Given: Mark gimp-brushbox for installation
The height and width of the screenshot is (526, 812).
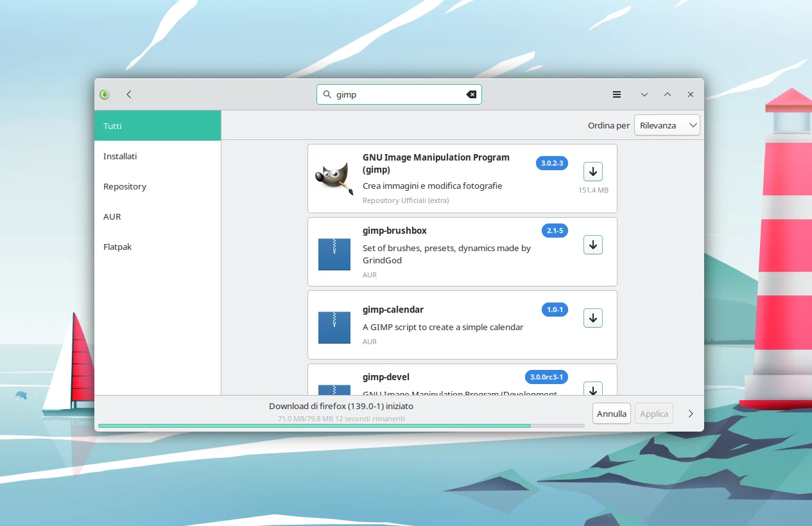Looking at the screenshot, I should (592, 245).
